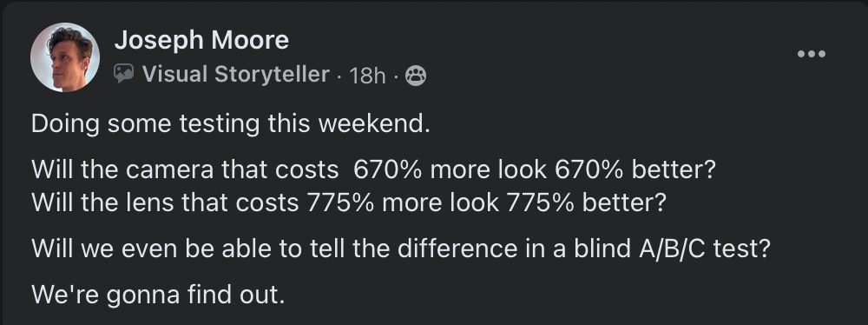Click the Visual Storyteller badge icon

124,74
